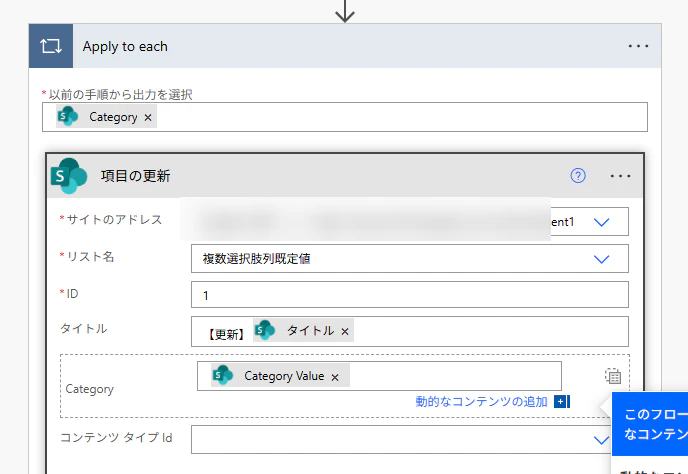Remove the Category Value token
Image resolution: width=688 pixels, height=474 pixels.
[335, 377]
